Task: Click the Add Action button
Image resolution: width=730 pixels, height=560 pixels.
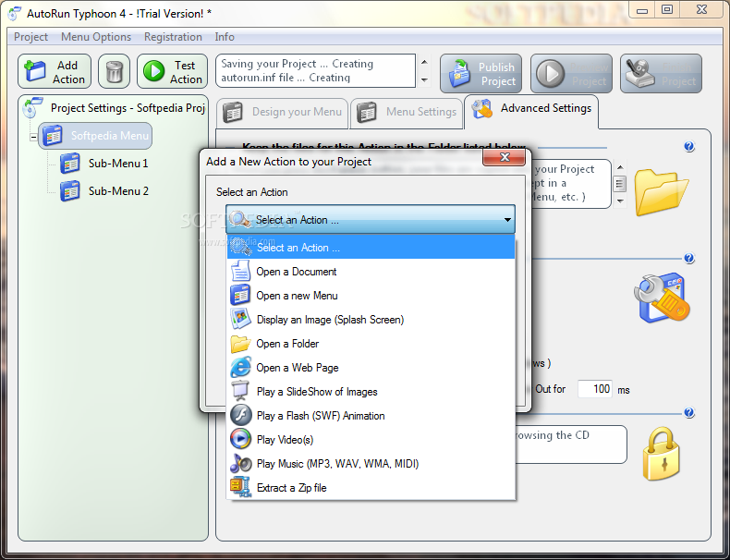Action: point(55,72)
